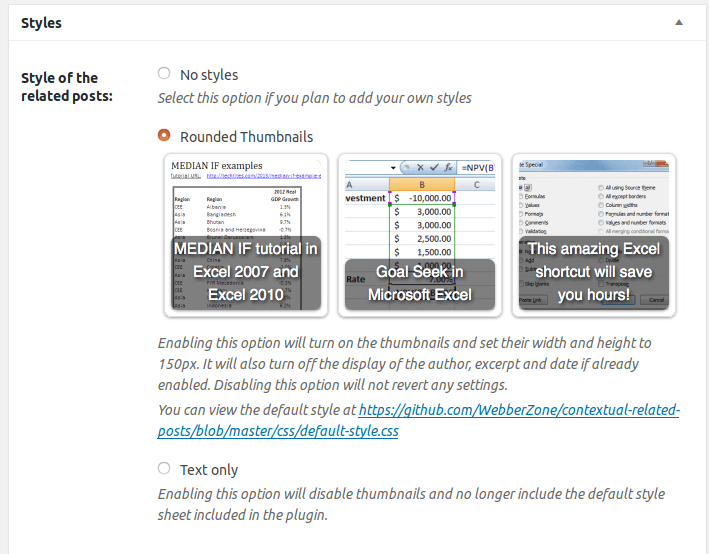Click the 'Style of the related posts:' label
The width and height of the screenshot is (709, 554).
(66, 87)
